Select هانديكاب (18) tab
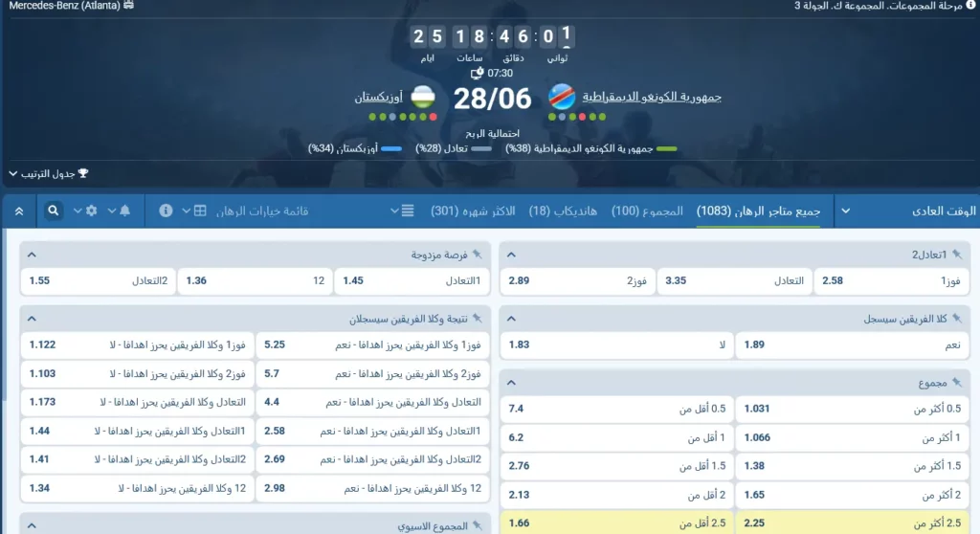This screenshot has height=534, width=980. [563, 211]
